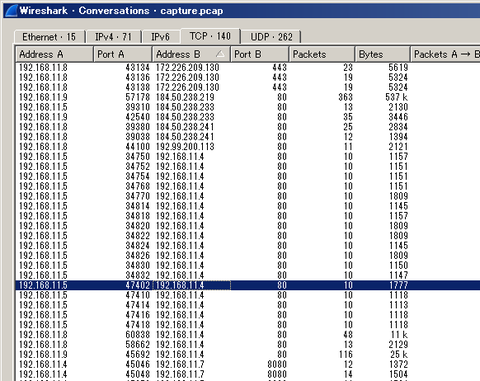Select row with Port A 45046
The width and height of the screenshot is (480, 381).
pos(248,364)
